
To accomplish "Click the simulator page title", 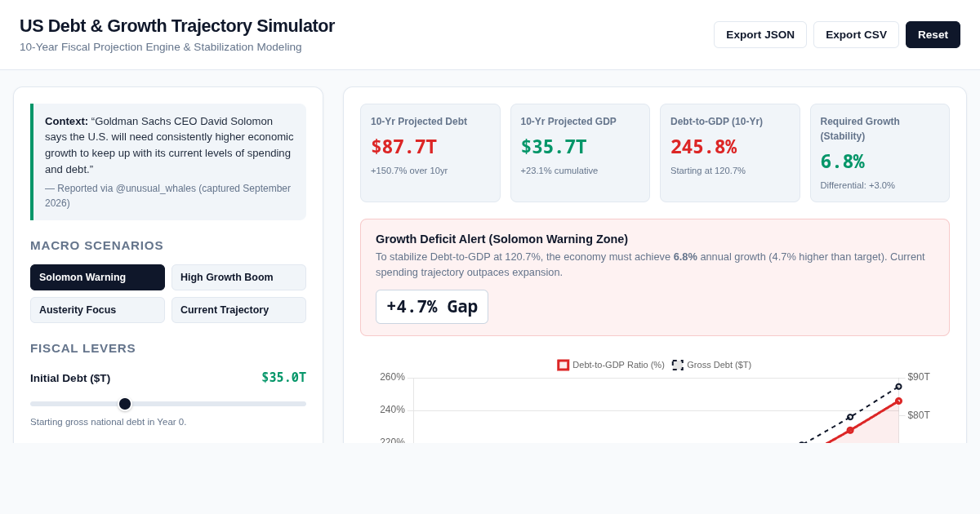I will coord(177,26).
